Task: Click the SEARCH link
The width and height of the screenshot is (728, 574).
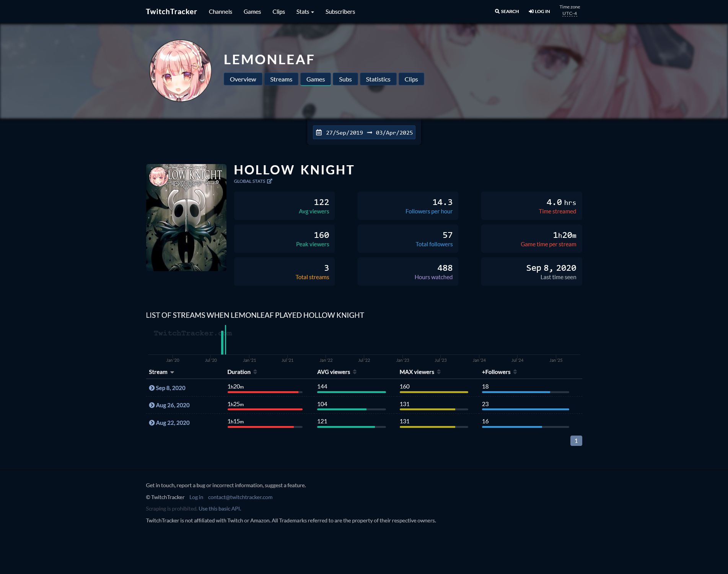Action: point(507,11)
